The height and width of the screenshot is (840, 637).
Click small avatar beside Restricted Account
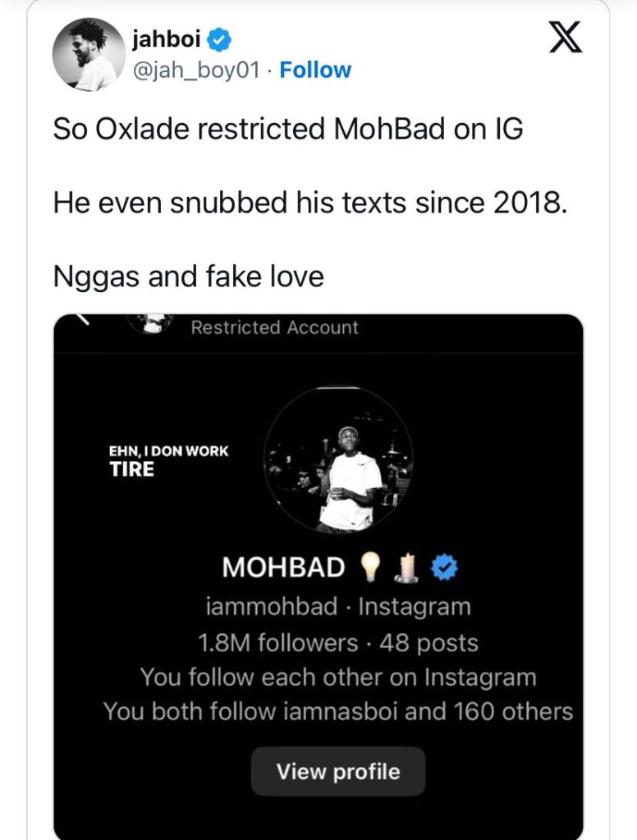click(x=150, y=324)
